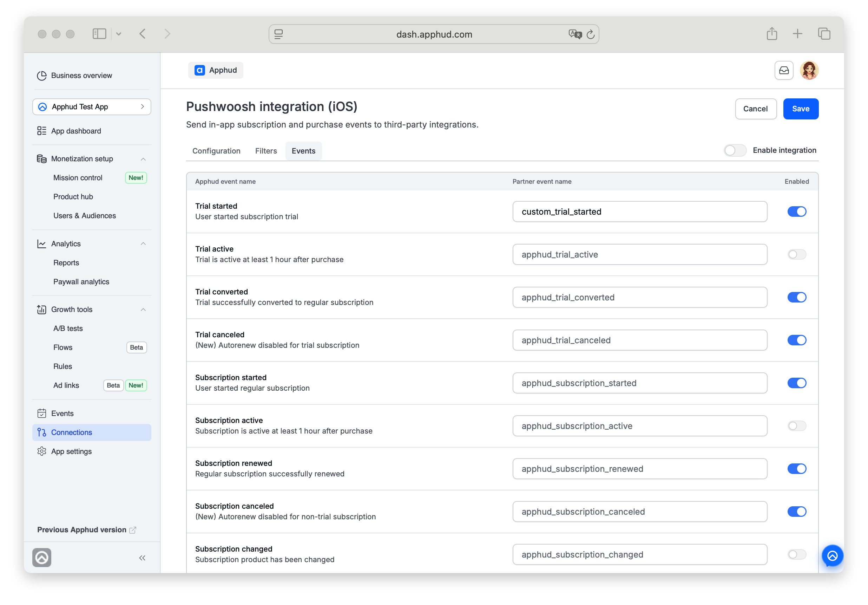This screenshot has height=605, width=868.
Task: Enable the Trial active event toggle
Action: pos(797,254)
